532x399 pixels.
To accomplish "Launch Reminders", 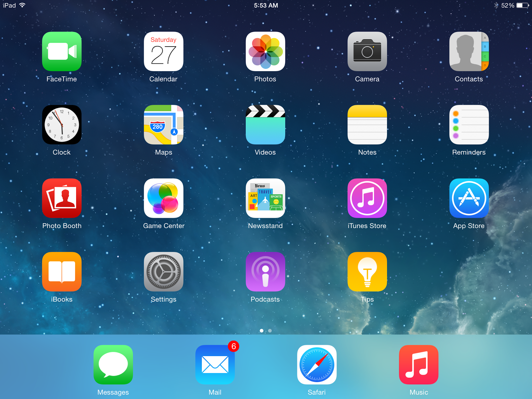I will 469,125.
